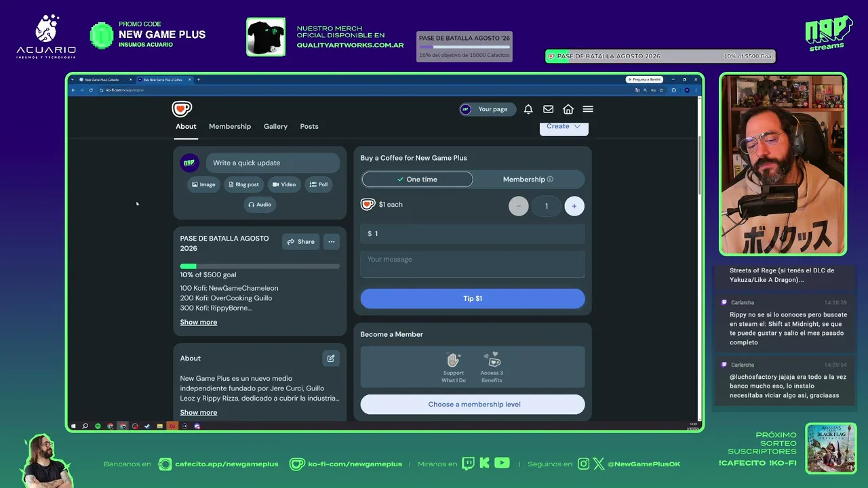Click the goal progress bar

(260, 266)
